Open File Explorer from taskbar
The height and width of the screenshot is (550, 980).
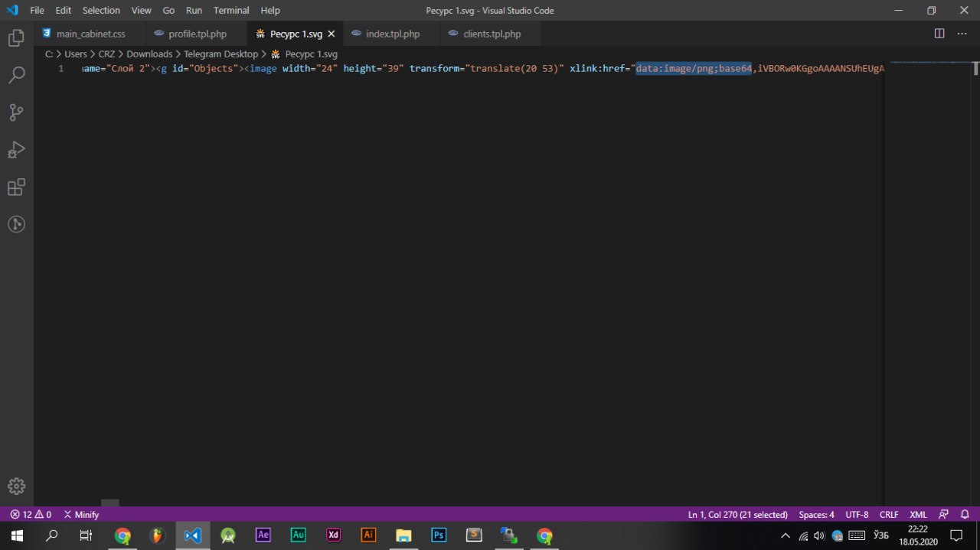click(403, 535)
